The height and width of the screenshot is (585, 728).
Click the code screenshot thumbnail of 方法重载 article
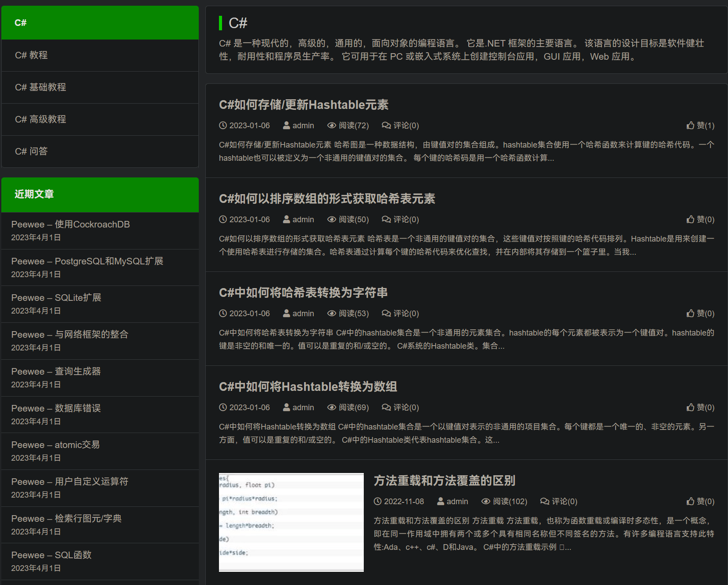[291, 522]
